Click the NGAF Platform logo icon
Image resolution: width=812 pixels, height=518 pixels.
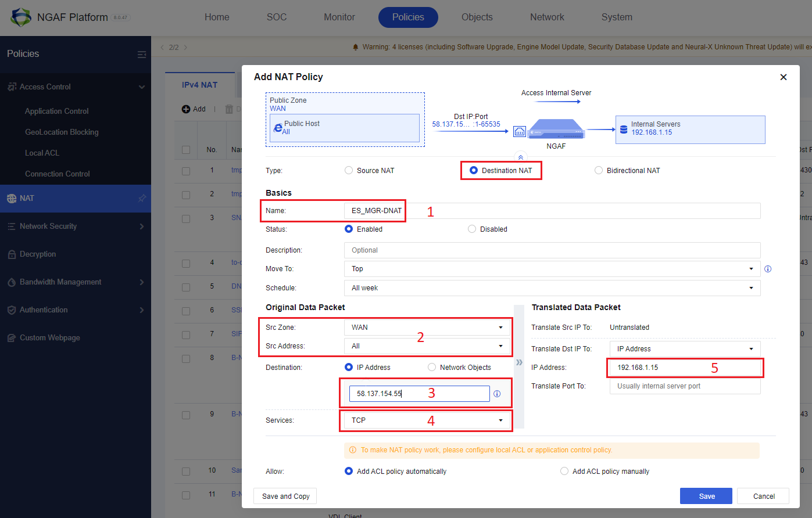[21, 17]
